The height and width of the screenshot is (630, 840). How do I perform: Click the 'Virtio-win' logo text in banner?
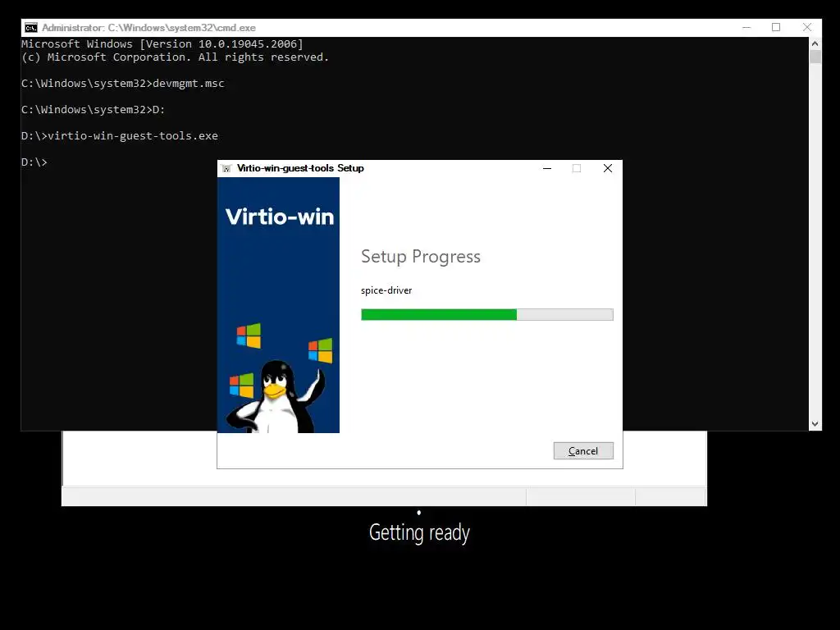point(280,217)
